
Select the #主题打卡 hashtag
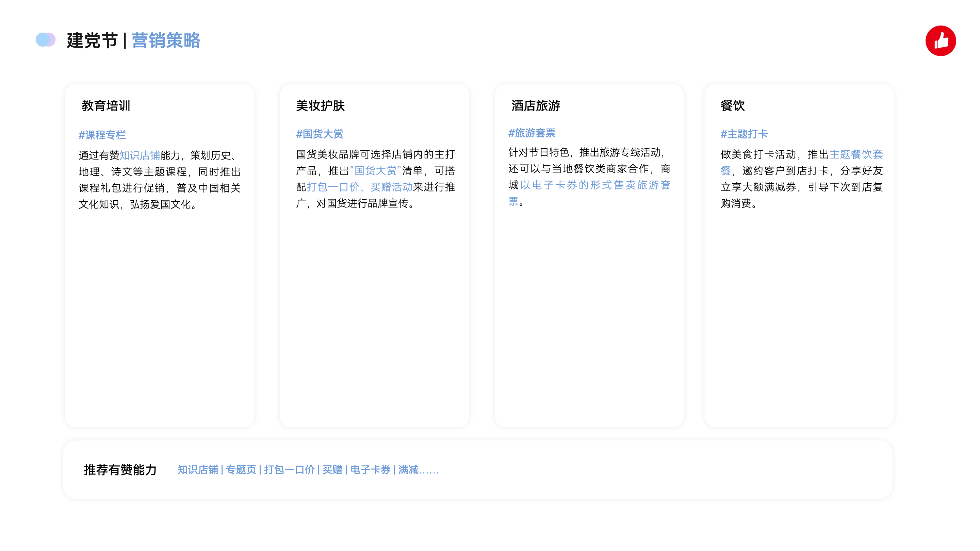pyautogui.click(x=744, y=134)
